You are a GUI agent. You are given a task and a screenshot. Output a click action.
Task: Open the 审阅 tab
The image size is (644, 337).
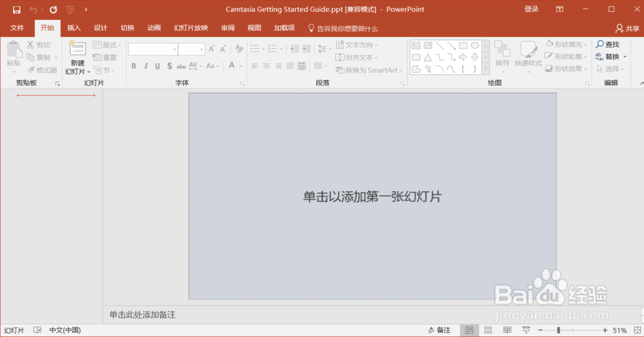pos(227,28)
